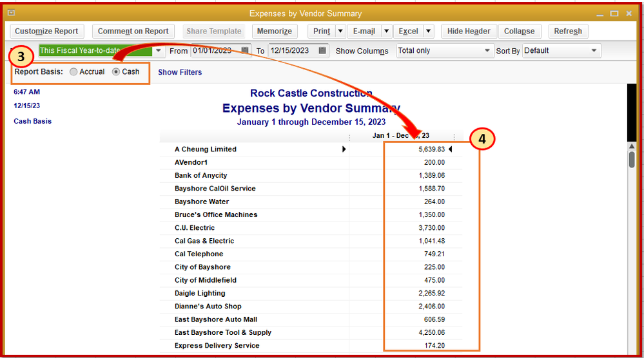The image size is (644, 358).
Task: Click the 3,730.00 amount
Action: tap(432, 228)
